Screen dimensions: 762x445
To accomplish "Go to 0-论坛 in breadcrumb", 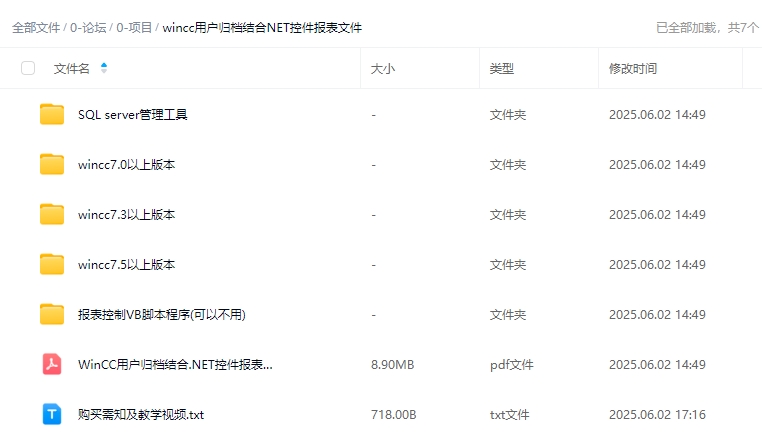I will tap(88, 28).
